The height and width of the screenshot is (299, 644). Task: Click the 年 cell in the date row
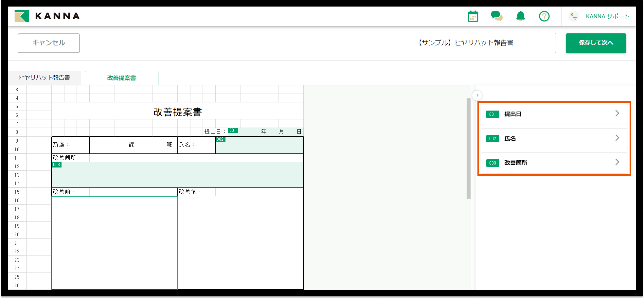[x=264, y=132]
